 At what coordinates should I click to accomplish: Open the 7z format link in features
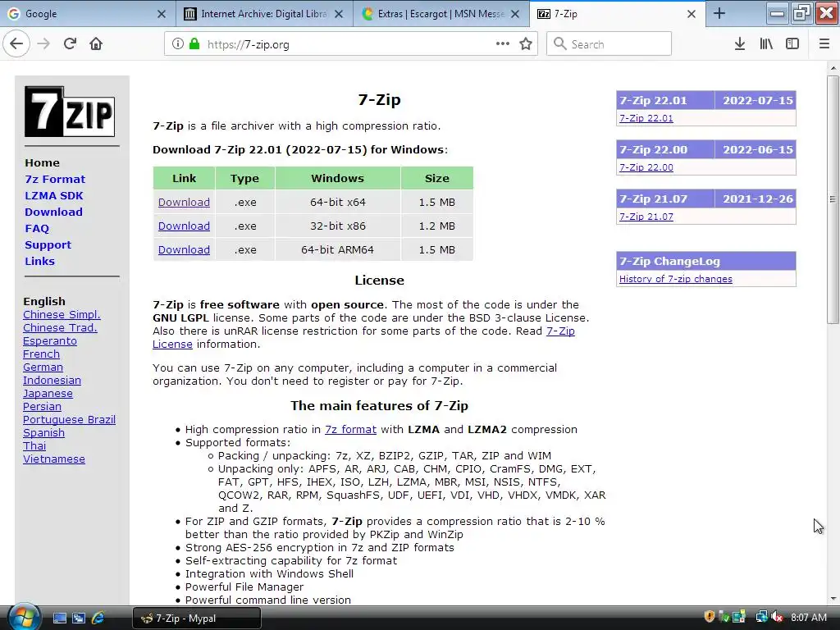(x=350, y=430)
